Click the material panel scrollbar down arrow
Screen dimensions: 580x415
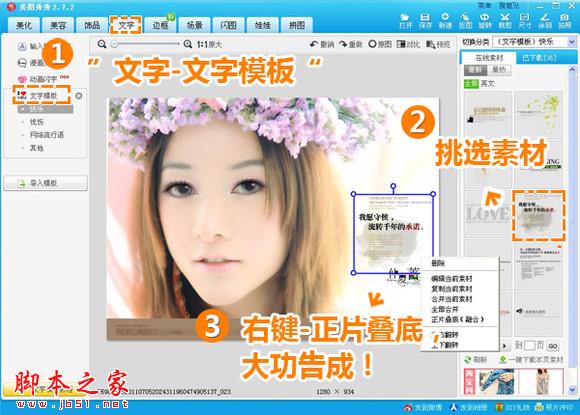pos(573,389)
